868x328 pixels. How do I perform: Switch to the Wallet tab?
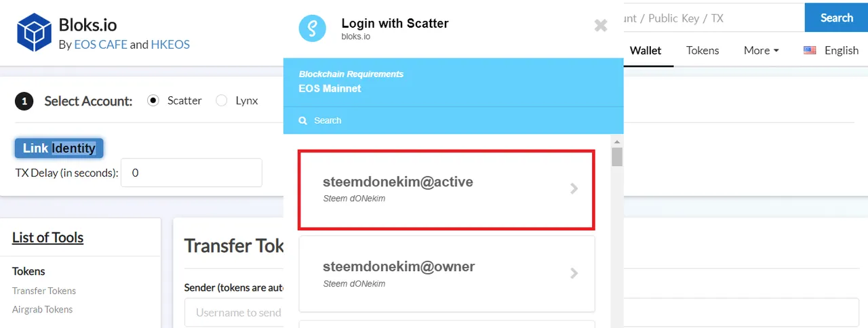pos(646,50)
